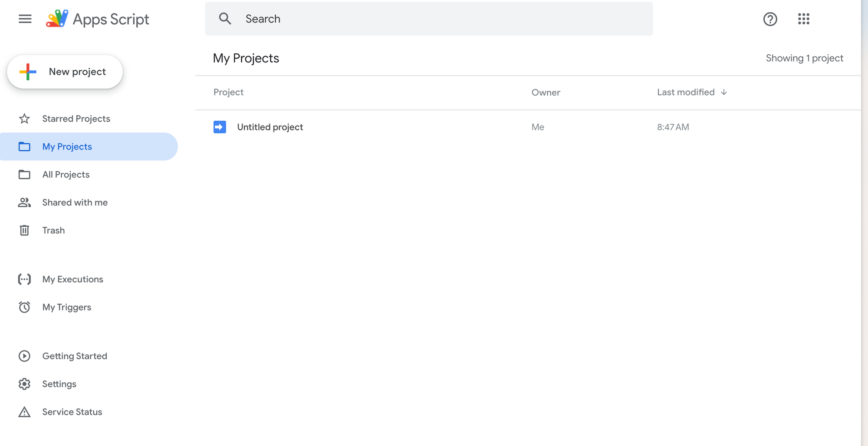
Task: Open Shared with me section
Action: point(75,202)
